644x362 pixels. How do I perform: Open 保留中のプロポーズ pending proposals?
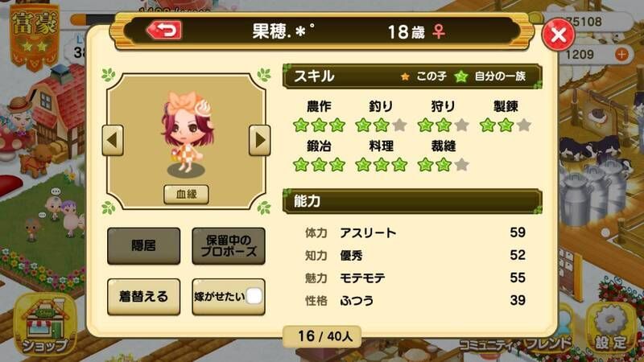pos(229,246)
